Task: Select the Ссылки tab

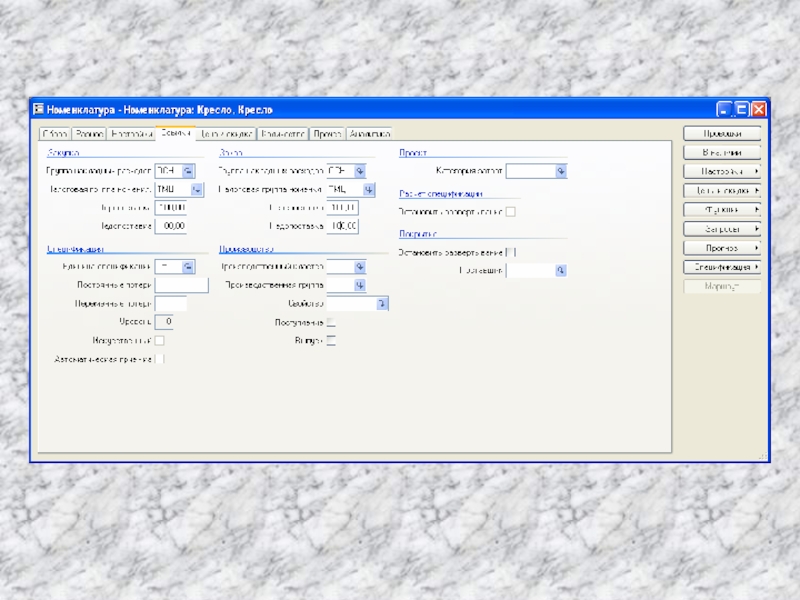Action: click(x=176, y=133)
